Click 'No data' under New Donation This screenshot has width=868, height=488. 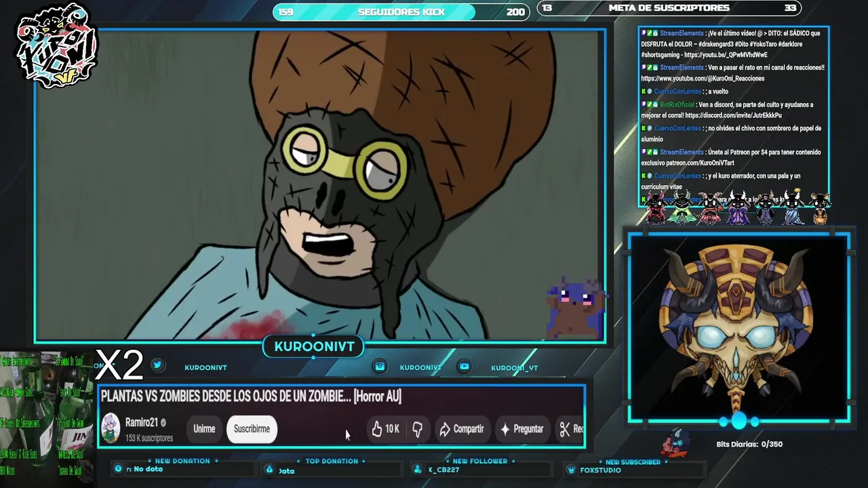(x=148, y=469)
